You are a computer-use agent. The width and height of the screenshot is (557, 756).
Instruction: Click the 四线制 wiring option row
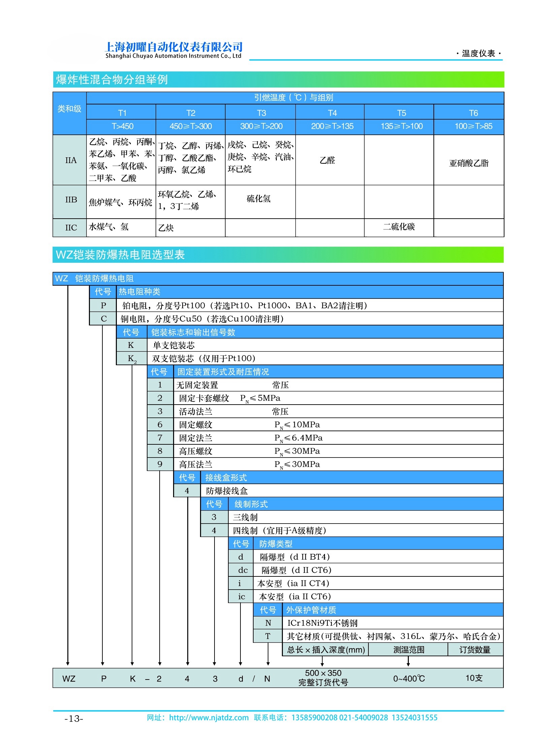279,531
